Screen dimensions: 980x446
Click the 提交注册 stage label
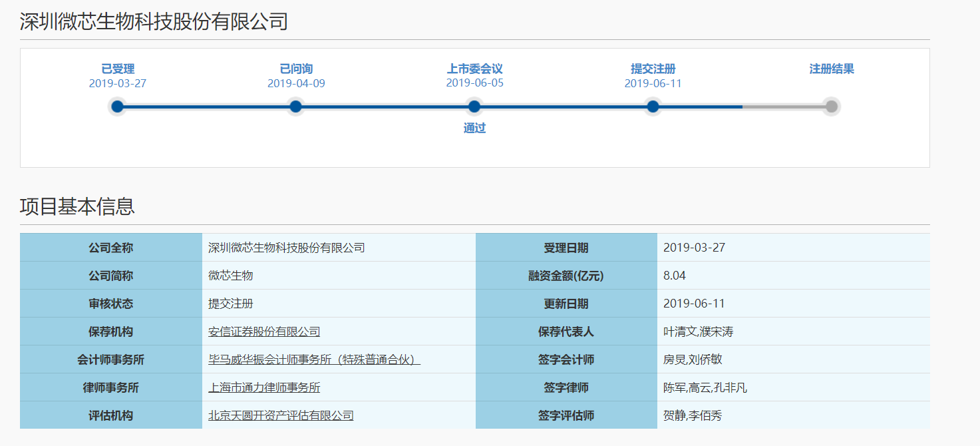(653, 69)
